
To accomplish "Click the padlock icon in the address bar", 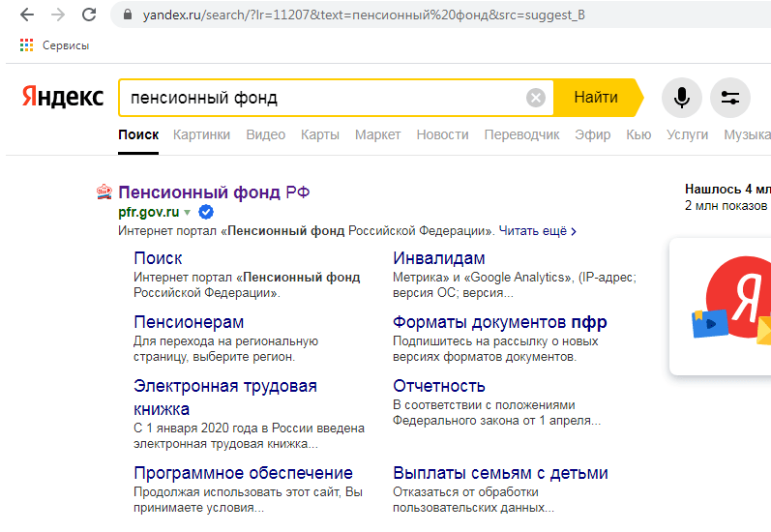I will [128, 15].
